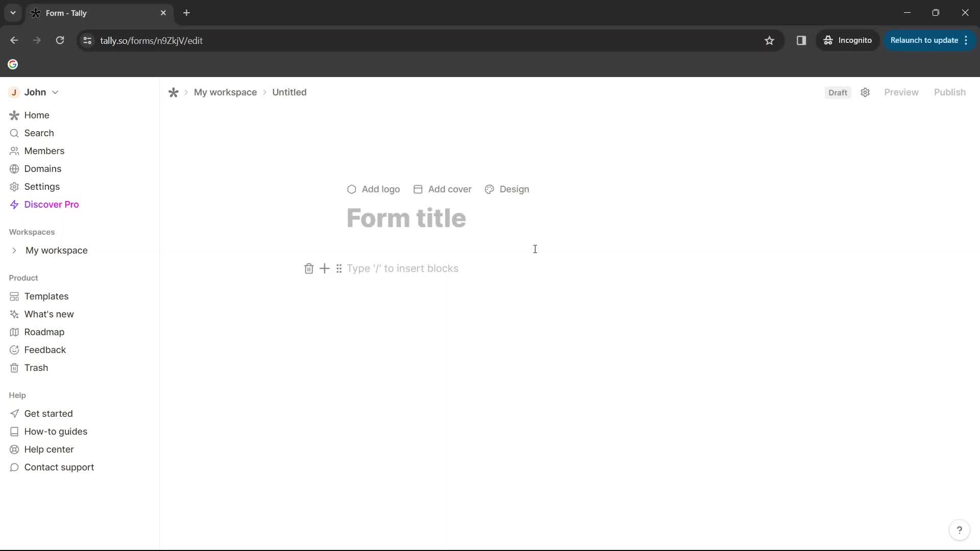980x551 pixels.
Task: Click the add block plus icon
Action: [325, 268]
